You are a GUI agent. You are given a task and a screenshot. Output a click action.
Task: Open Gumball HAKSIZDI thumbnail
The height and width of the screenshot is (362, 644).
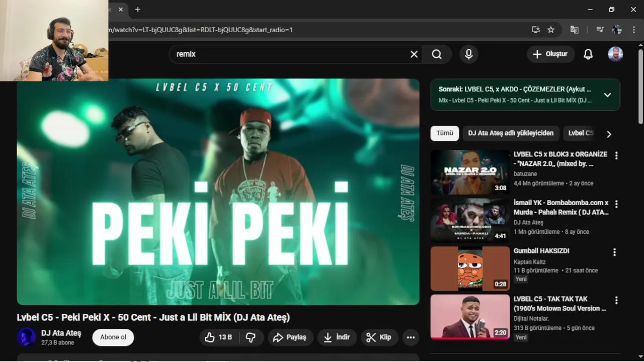click(470, 268)
